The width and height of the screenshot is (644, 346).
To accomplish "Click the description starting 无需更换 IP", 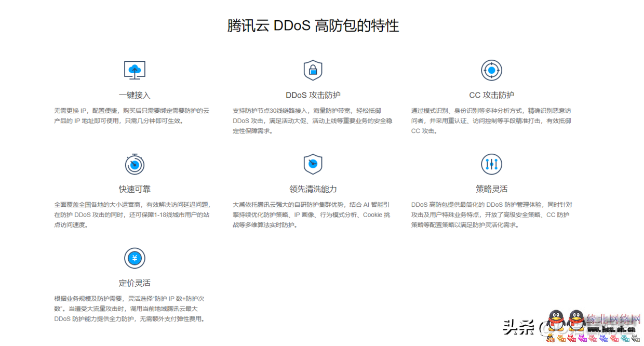I will 132,116.
